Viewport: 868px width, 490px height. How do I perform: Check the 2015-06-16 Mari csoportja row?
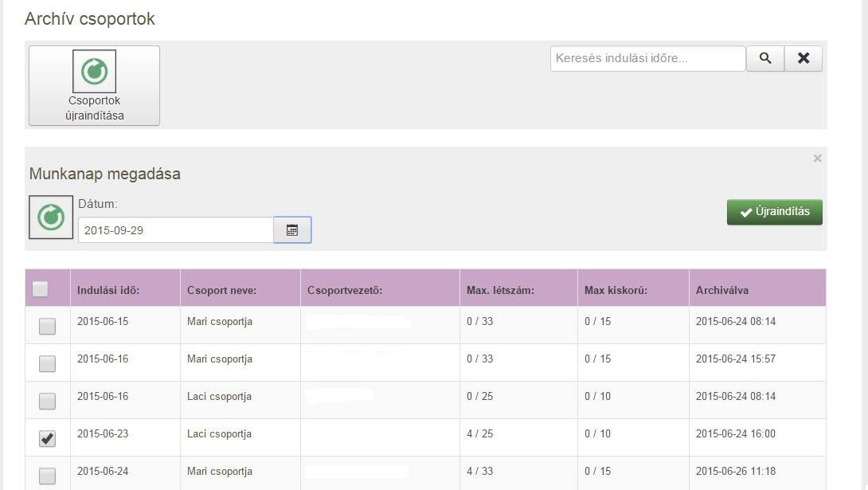point(48,363)
